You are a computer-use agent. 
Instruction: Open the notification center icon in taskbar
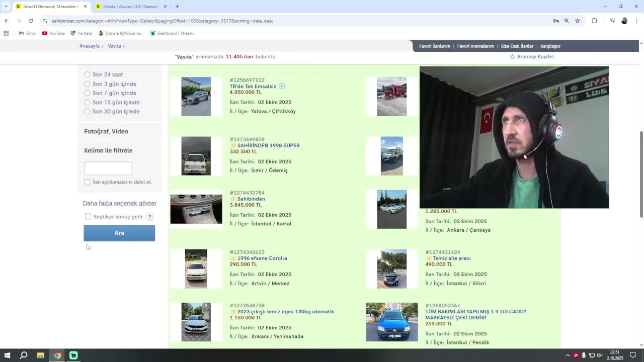pyautogui.click(x=633, y=355)
